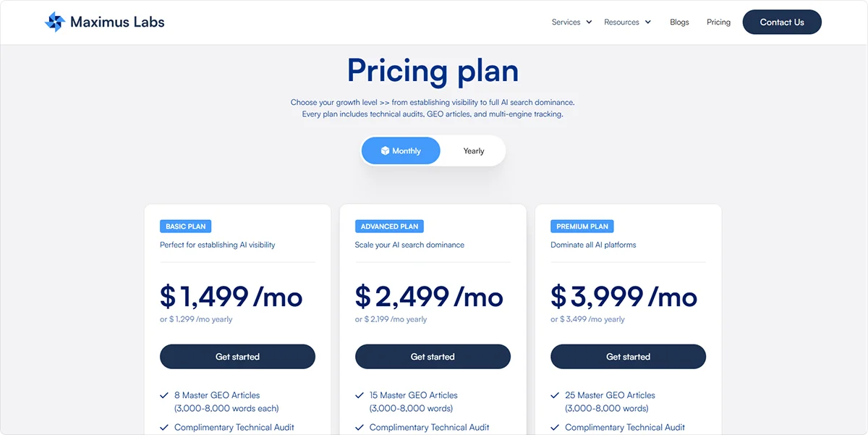Expand the Services dropdown
868x435 pixels.
[x=571, y=22]
